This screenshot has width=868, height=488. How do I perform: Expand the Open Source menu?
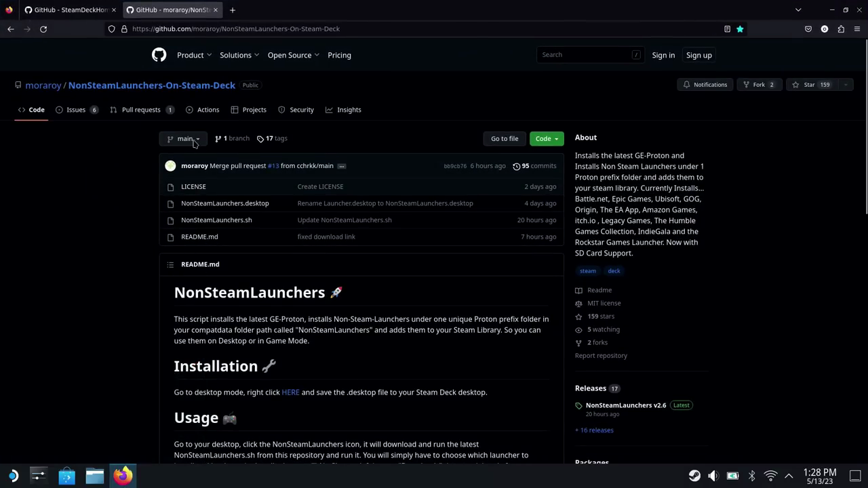(x=293, y=56)
